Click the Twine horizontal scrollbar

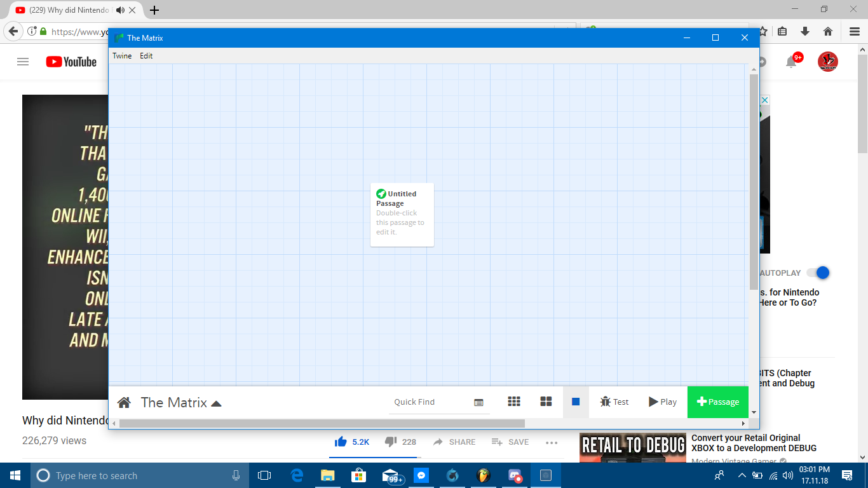(x=322, y=423)
